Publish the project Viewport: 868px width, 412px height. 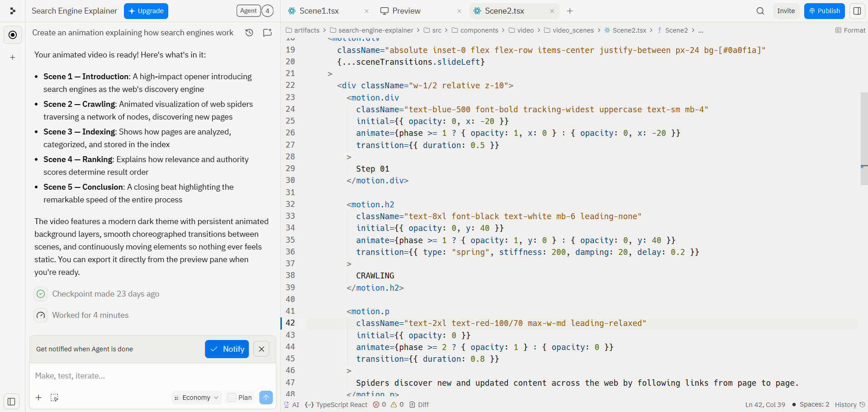824,11
